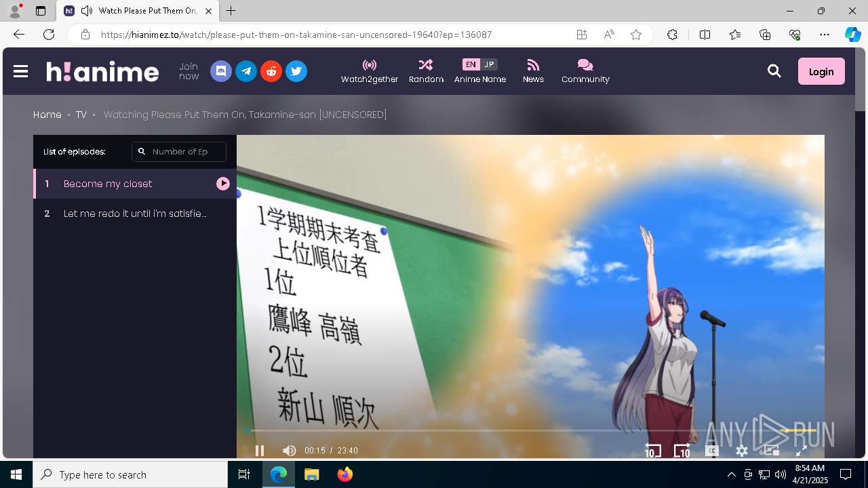The width and height of the screenshot is (868, 488).
Task: Open Copilot sidebar
Action: [853, 35]
